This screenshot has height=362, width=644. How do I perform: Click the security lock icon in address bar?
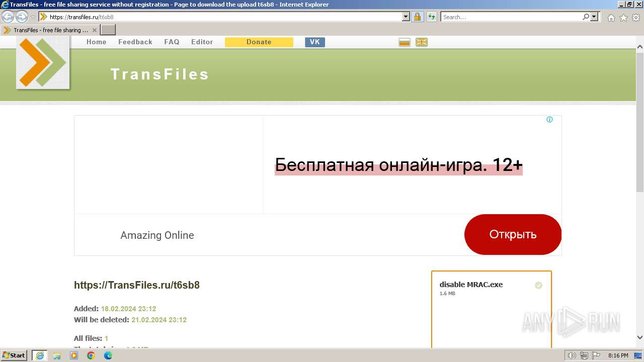pos(417,17)
